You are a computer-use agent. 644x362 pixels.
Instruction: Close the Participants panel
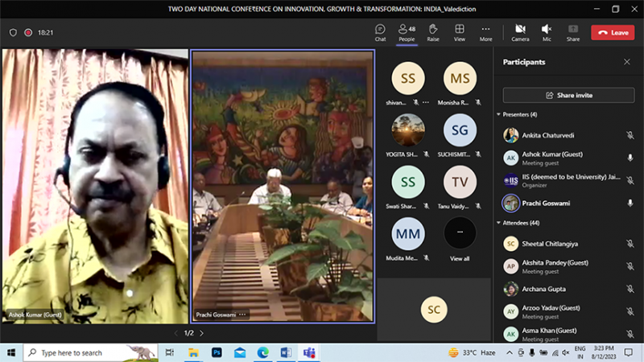pyautogui.click(x=627, y=62)
